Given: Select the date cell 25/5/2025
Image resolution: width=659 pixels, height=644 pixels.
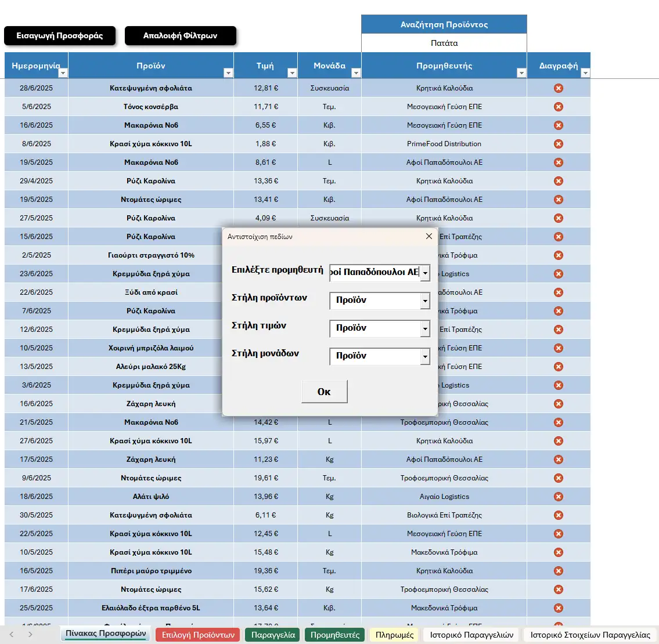Looking at the screenshot, I should click(36, 608).
